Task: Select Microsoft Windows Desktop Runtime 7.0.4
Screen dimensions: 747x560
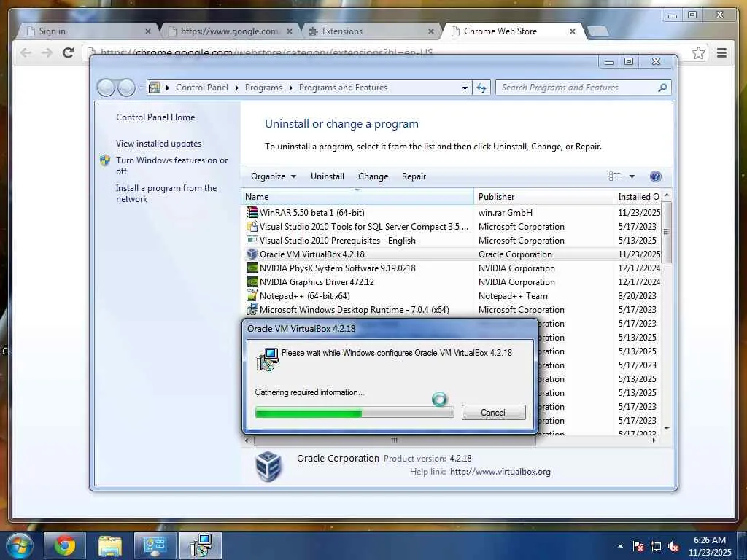Action: [452, 309]
